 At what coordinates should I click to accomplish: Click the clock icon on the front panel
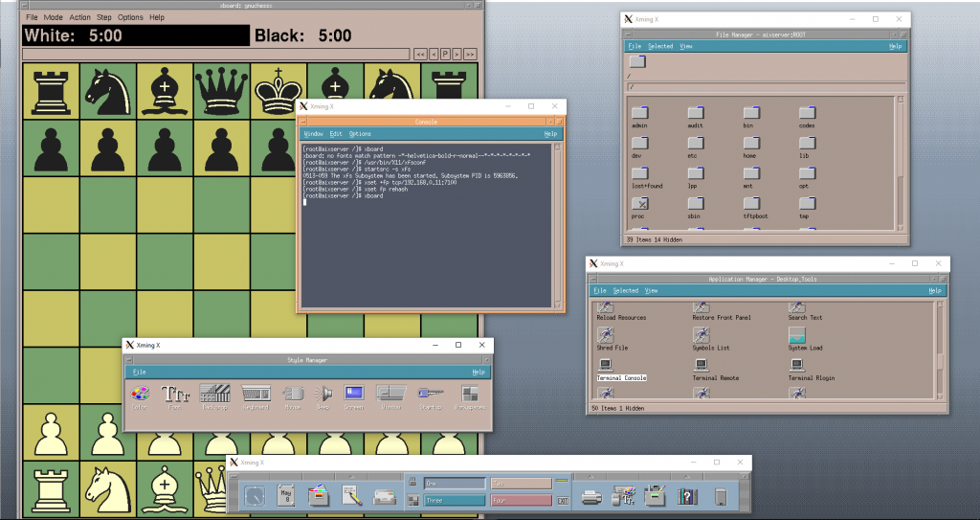(255, 496)
